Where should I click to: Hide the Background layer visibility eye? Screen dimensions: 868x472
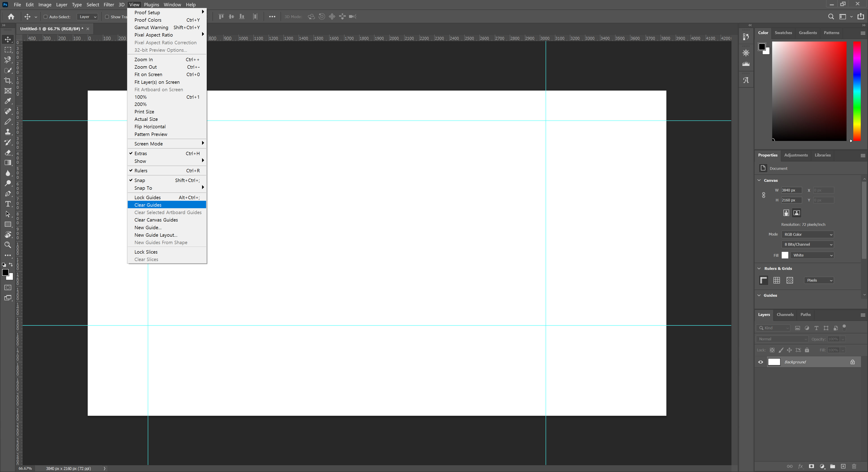click(760, 362)
